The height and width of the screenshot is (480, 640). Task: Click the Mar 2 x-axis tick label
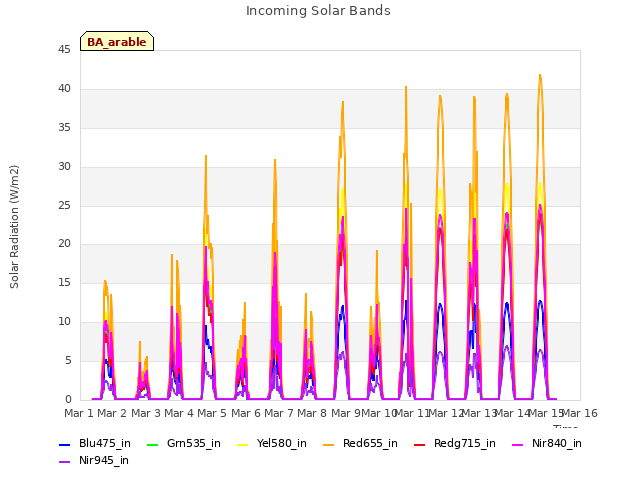point(112,413)
